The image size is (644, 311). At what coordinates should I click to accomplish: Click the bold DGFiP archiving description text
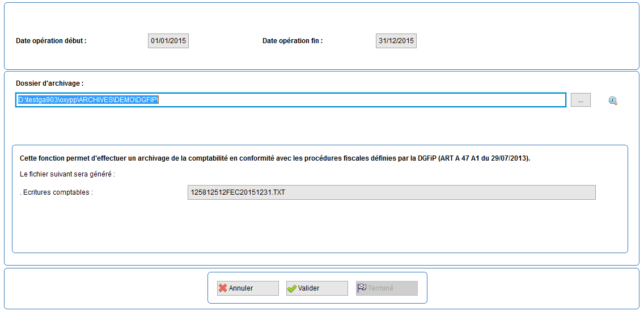coord(274,158)
